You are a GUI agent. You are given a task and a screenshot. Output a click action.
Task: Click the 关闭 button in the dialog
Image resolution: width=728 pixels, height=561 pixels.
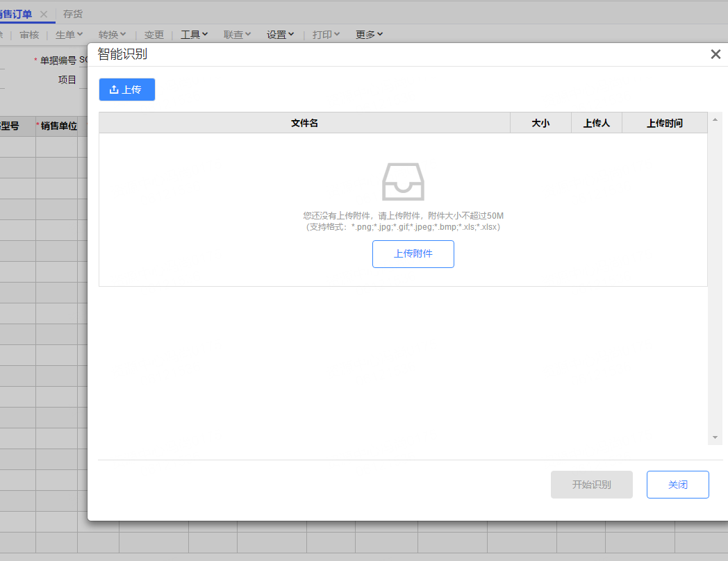tap(677, 485)
